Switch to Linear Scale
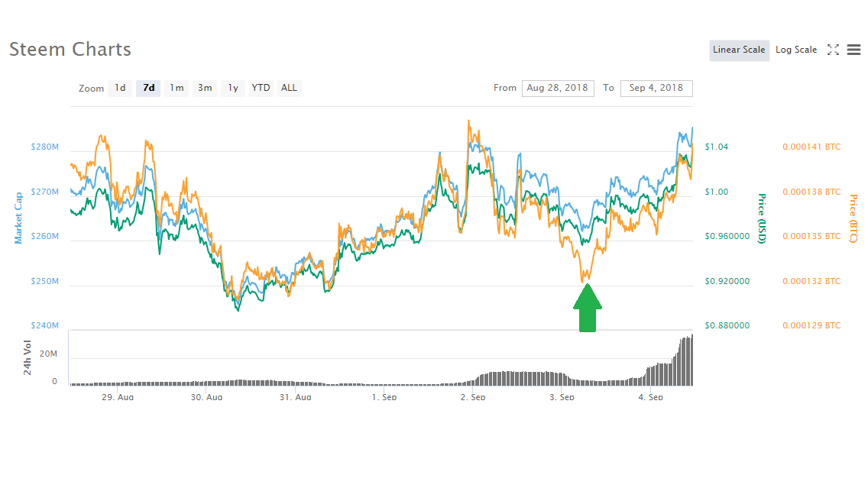The image size is (868, 488). 739,50
